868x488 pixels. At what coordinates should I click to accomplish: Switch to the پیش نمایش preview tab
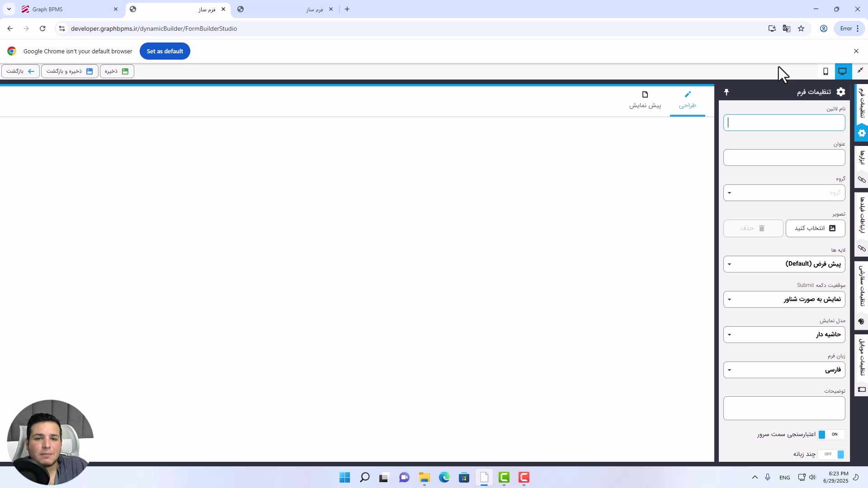(x=645, y=100)
